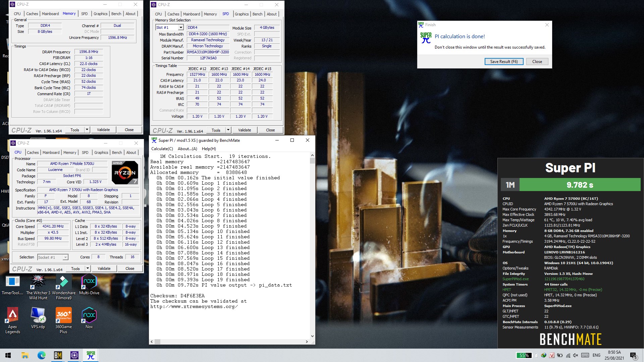This screenshot has width=644, height=362.
Task: Open File Explorer from the taskbar
Action: click(25, 355)
